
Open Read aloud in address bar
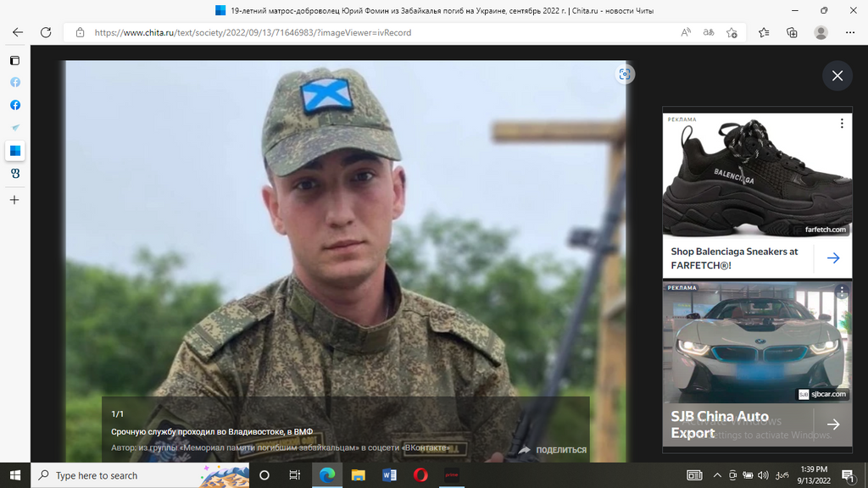(x=685, y=33)
